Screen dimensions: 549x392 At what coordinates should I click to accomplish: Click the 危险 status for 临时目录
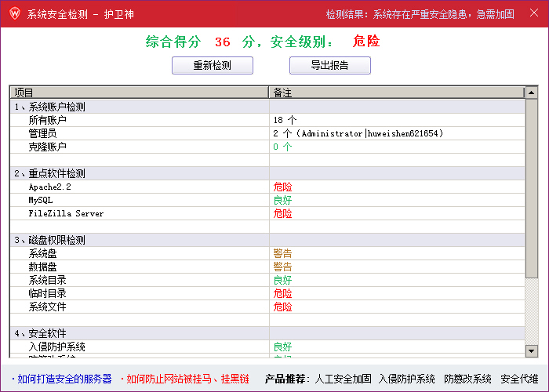click(x=282, y=293)
